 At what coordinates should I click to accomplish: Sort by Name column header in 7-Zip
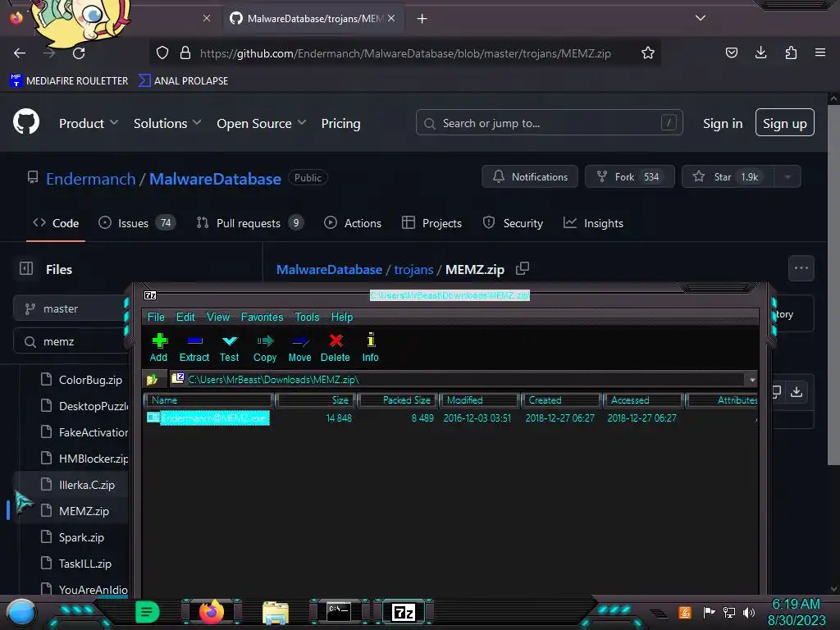click(208, 400)
